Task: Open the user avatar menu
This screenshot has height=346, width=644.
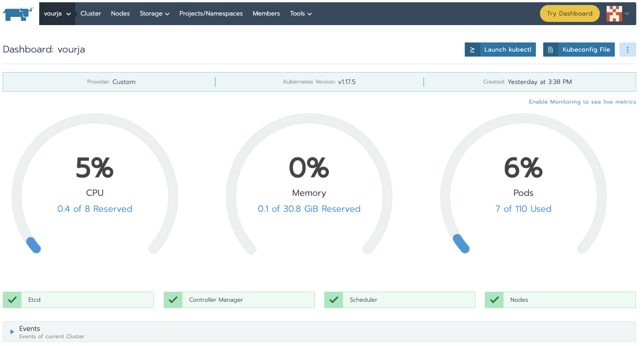Action: [x=618, y=14]
